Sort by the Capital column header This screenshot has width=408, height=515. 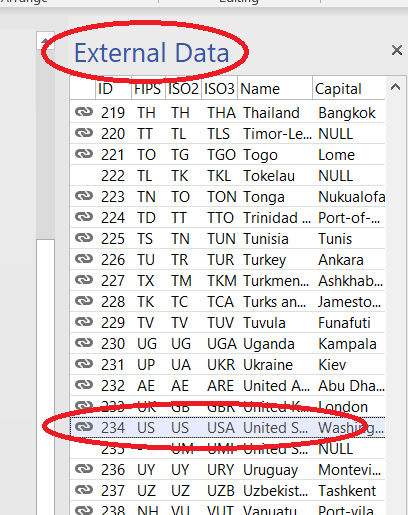click(x=349, y=89)
